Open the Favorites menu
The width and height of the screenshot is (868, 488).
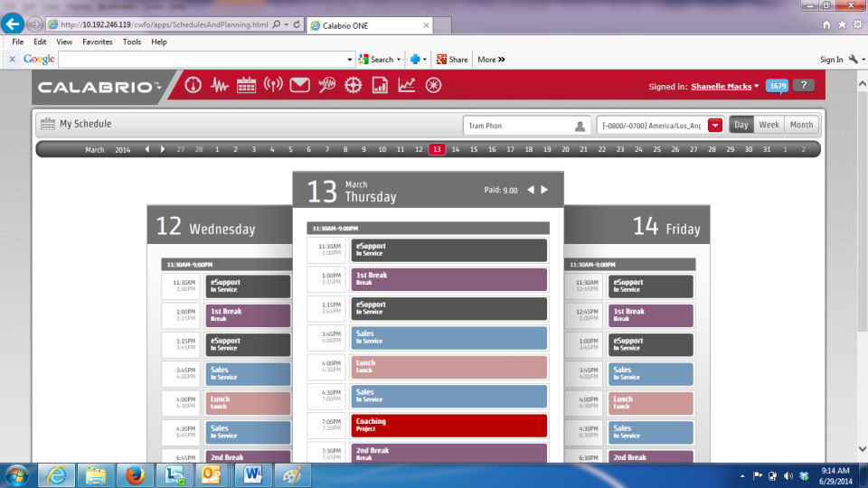pos(98,42)
